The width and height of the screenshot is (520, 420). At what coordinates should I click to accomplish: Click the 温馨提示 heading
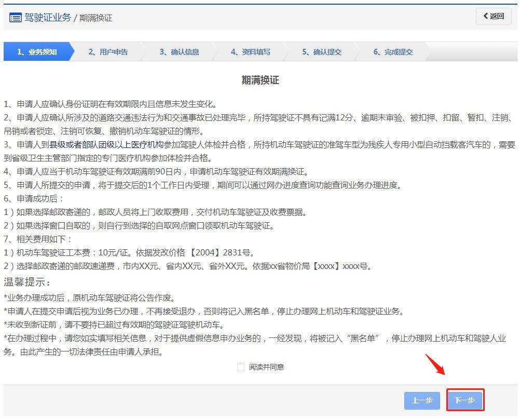click(x=28, y=282)
